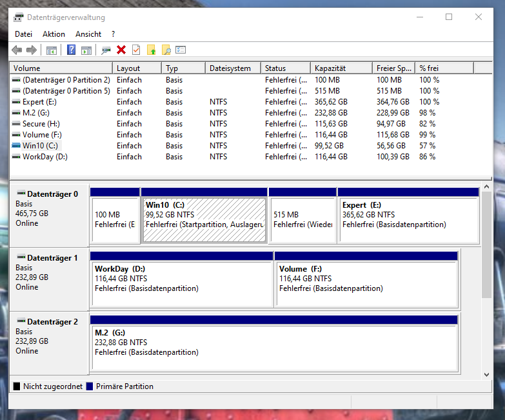
Task: Sort by the Layout column header
Action: pos(137,68)
